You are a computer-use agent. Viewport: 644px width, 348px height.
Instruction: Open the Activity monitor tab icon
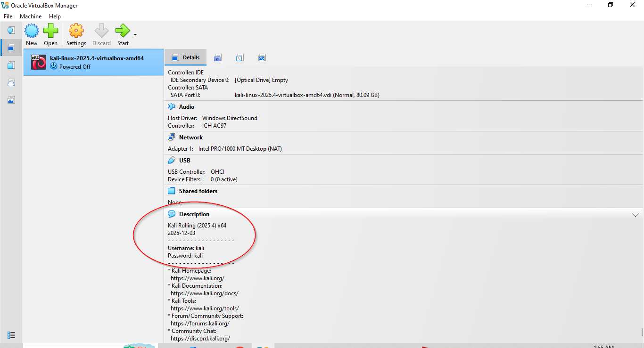point(262,58)
